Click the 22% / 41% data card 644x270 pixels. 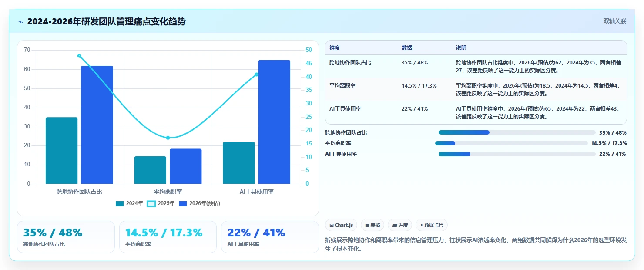[x=270, y=237]
